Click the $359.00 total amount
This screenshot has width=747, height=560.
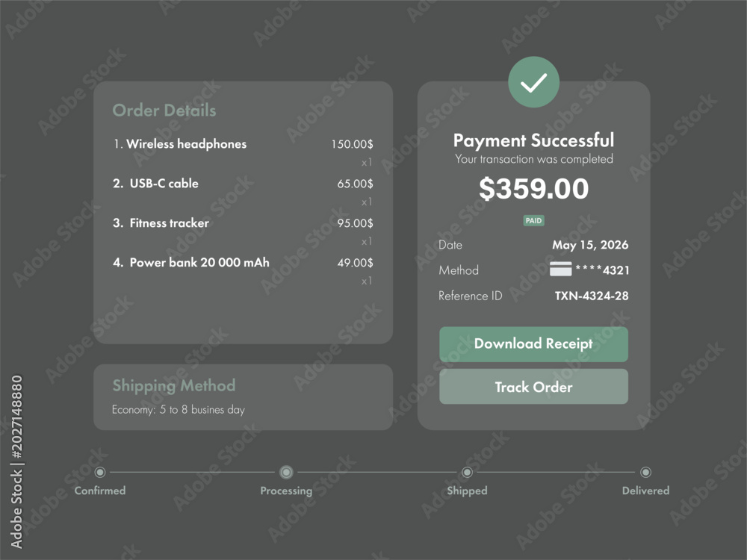pyautogui.click(x=533, y=189)
